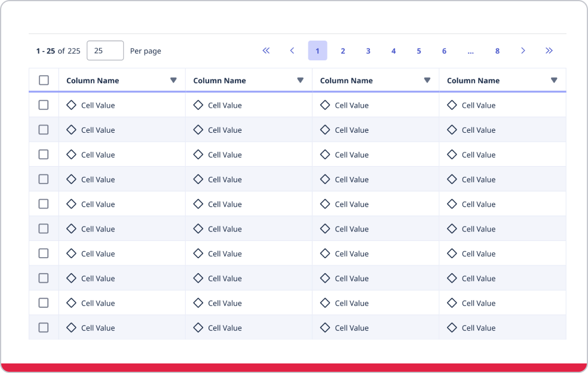The height and width of the screenshot is (373, 588).
Task: Check the fifth data row checkbox
Action: click(44, 204)
